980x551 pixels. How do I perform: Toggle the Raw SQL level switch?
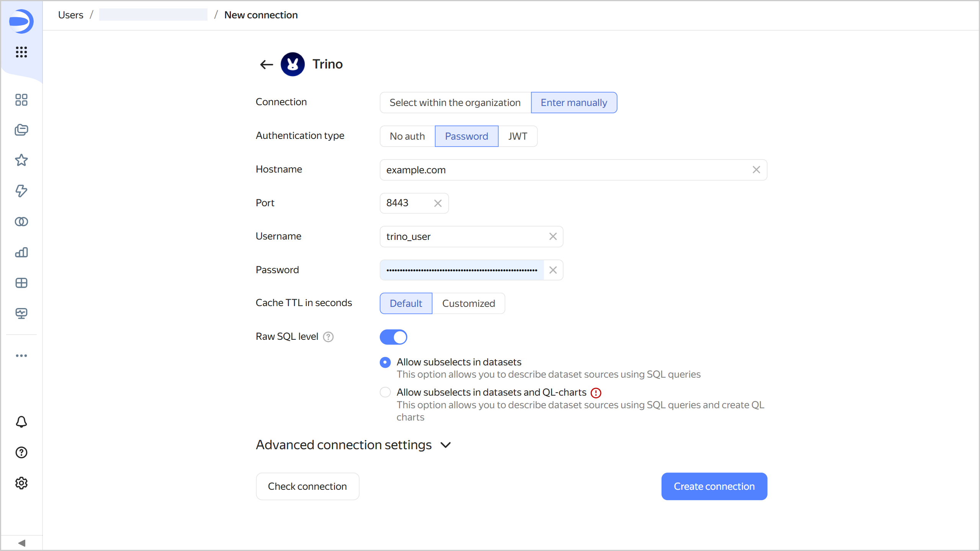(x=393, y=337)
